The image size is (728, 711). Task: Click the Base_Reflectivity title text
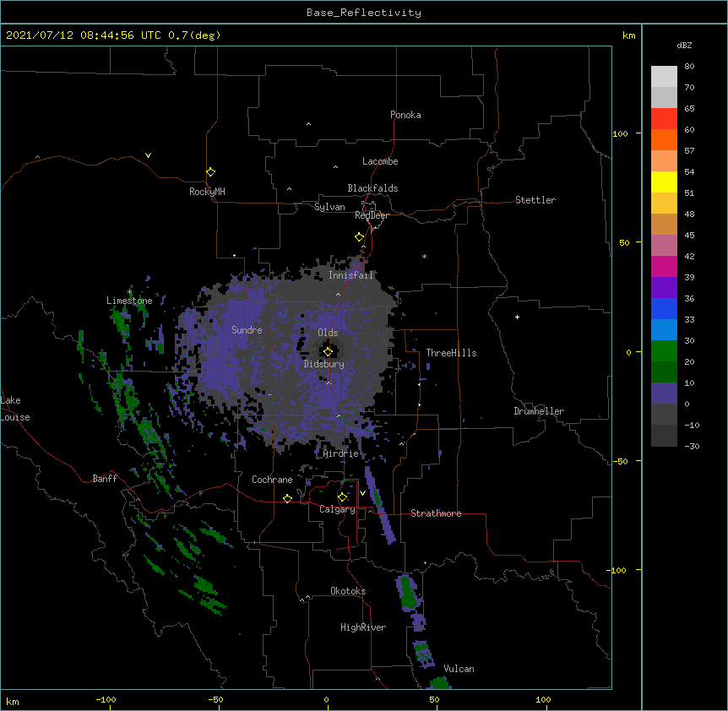364,13
